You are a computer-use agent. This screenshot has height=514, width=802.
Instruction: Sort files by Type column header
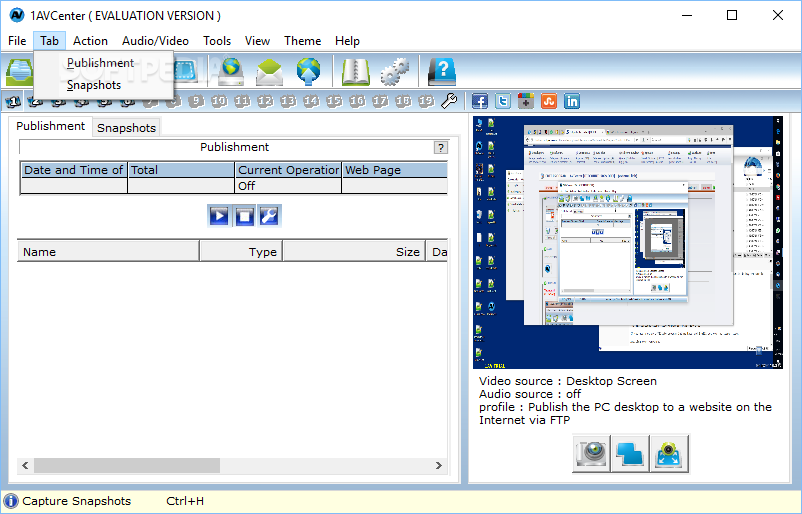click(241, 252)
